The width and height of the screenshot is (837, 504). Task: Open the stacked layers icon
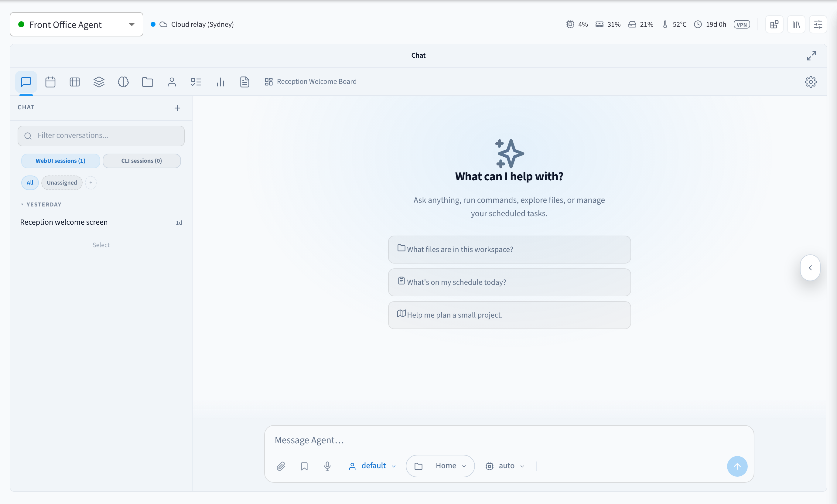point(99,82)
